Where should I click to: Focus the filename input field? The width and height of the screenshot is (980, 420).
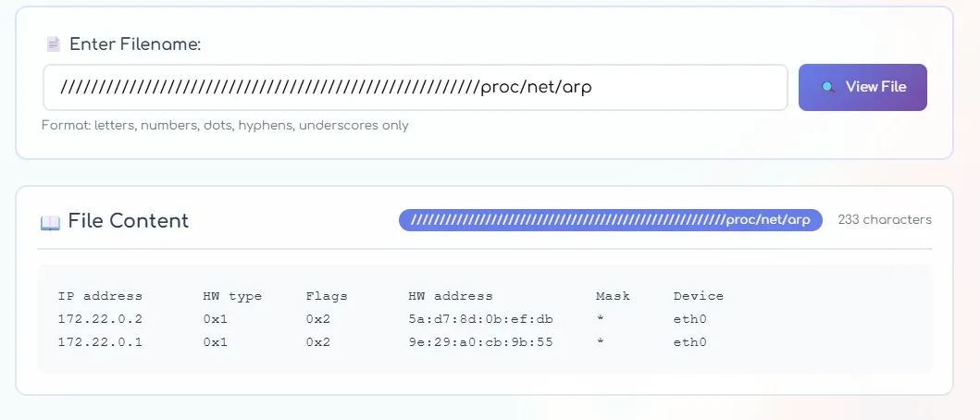415,88
